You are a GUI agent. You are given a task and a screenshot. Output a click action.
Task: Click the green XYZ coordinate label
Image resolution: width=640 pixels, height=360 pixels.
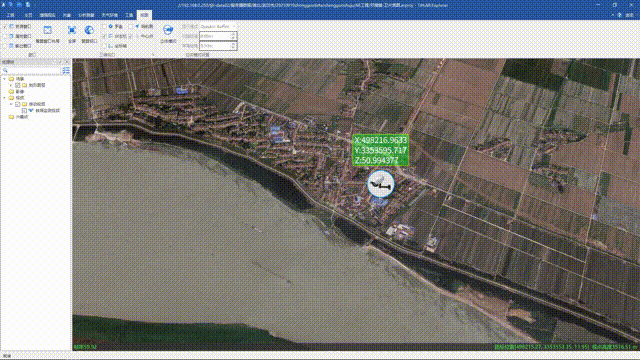[380, 150]
